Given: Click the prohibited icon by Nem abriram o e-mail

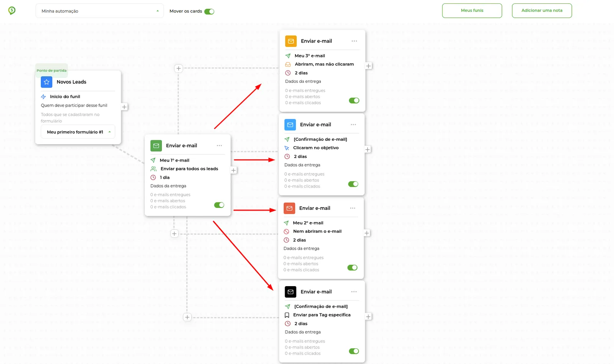Looking at the screenshot, I should 286,232.
